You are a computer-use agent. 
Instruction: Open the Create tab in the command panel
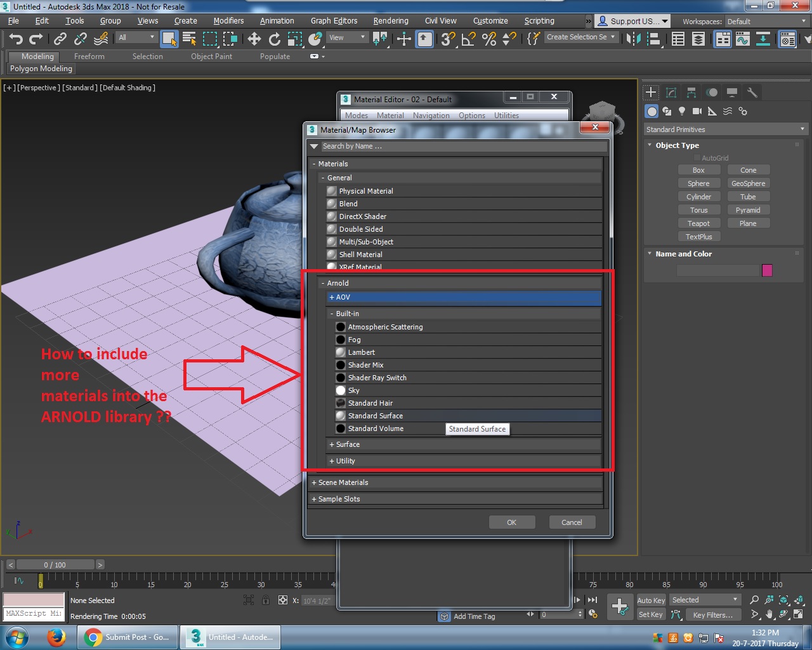coord(650,92)
